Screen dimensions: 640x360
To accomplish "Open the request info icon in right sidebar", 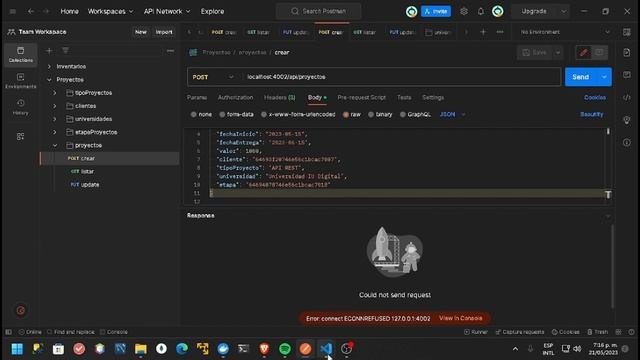I will pyautogui.click(x=627, y=142).
